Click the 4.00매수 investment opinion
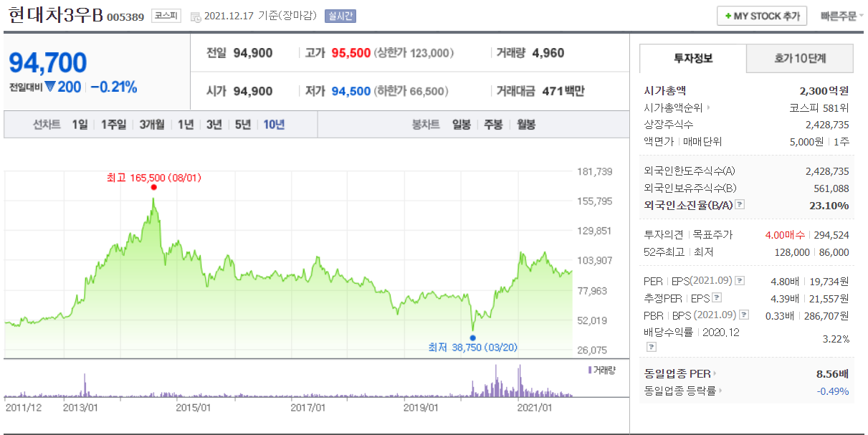Screen dimensions: 868x435 pos(785,235)
